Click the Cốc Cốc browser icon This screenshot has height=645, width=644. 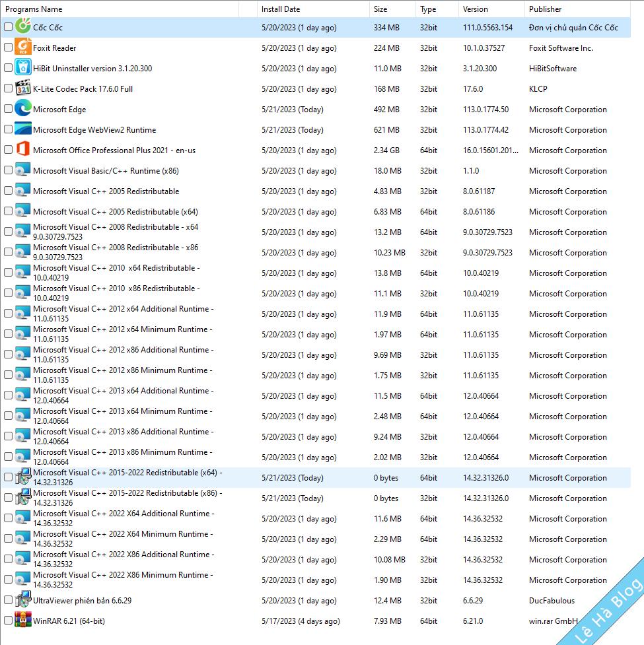tap(23, 26)
